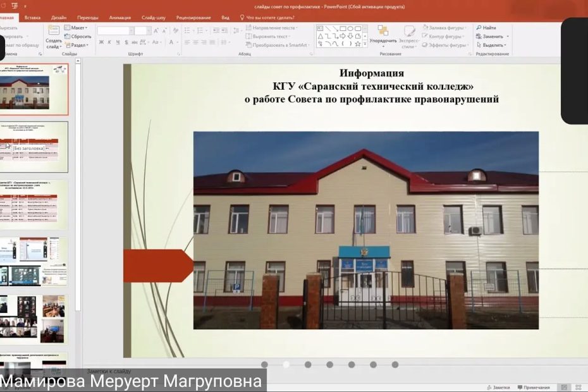Image resolution: width=588 pixels, height=392 pixels.
Task: Select the Right Arrow block shape
Action: [x=343, y=37]
